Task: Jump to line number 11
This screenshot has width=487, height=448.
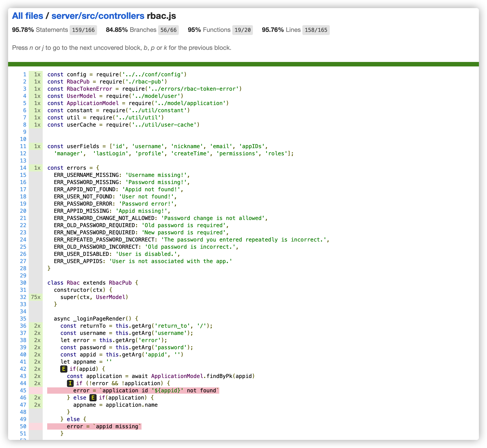Action: [23, 146]
